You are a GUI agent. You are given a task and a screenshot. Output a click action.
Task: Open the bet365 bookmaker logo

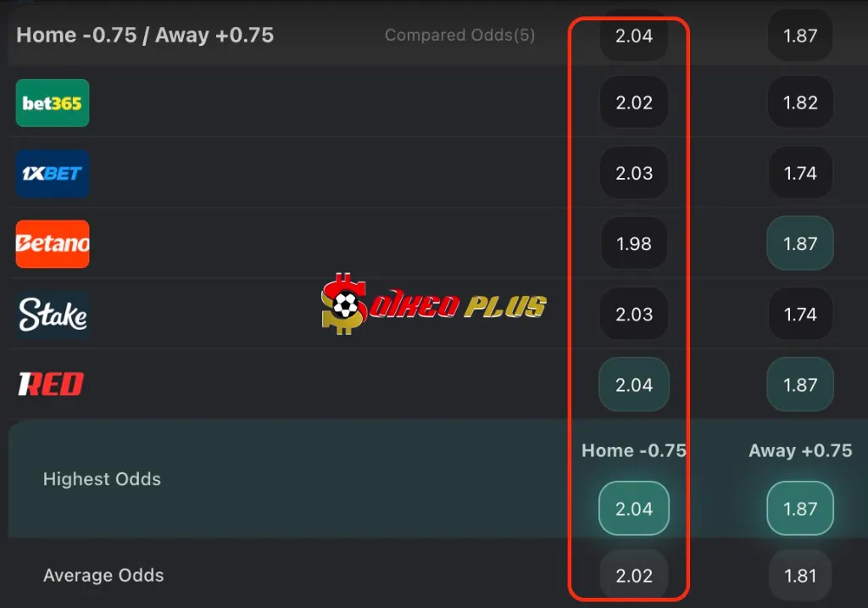coord(53,103)
